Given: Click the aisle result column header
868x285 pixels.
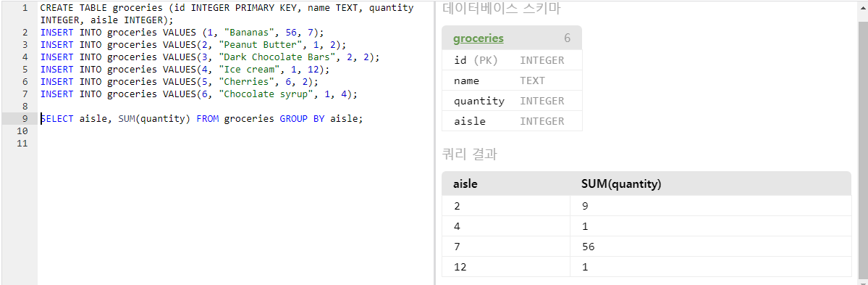Looking at the screenshot, I should coord(465,184).
